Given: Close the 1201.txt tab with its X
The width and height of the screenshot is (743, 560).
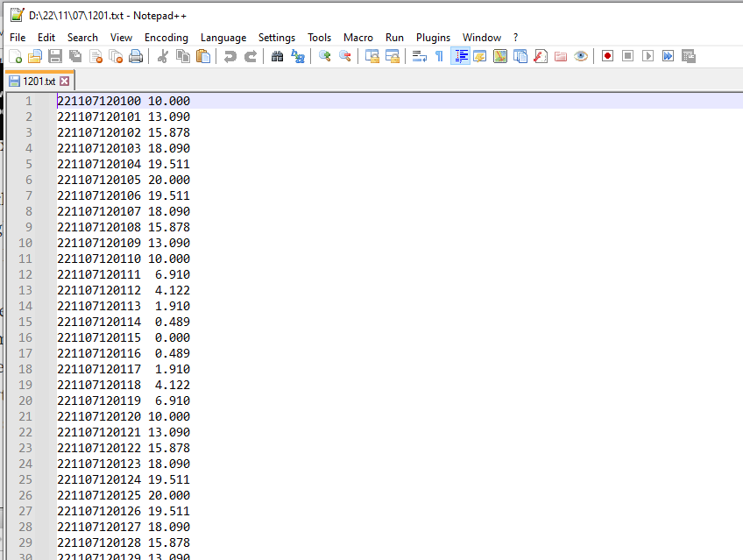Looking at the screenshot, I should (x=65, y=81).
